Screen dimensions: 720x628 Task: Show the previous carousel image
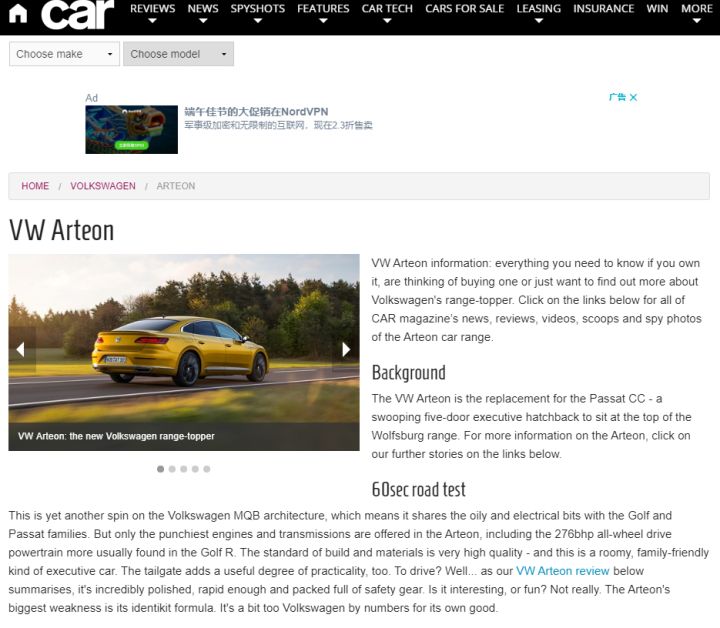pos(21,349)
